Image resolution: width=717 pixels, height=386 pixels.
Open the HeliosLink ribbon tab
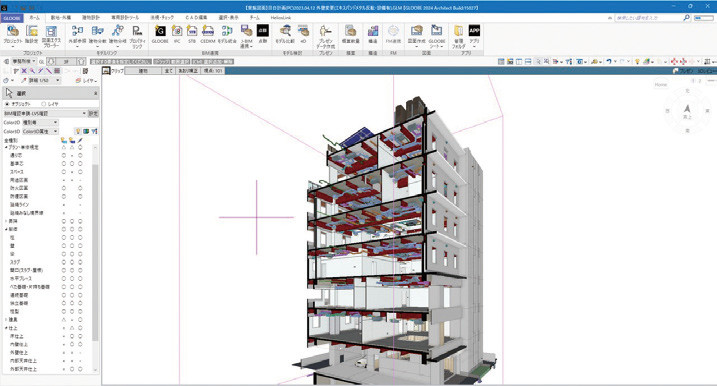[281, 17]
